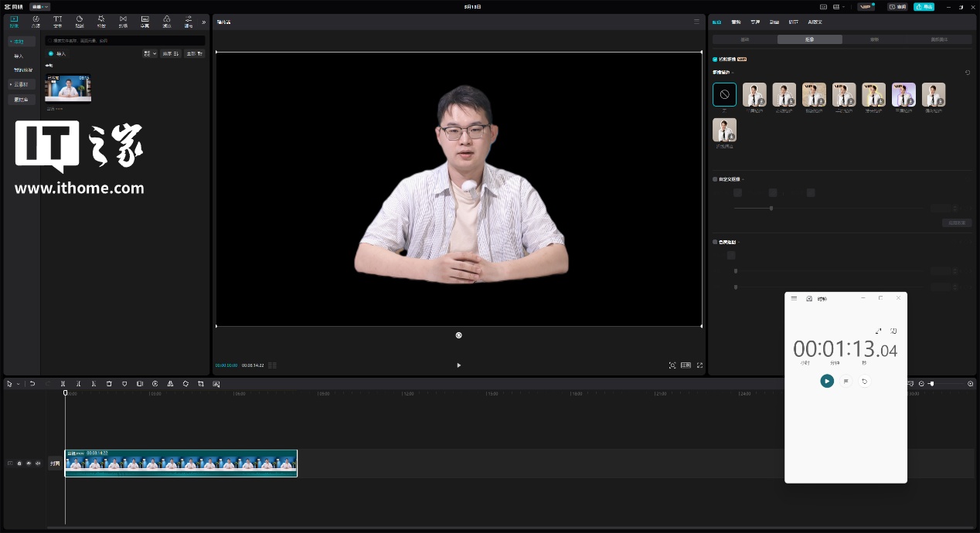Viewport: 980px width, 533px height.
Task: Enable the chroma key (色度抠图) checkbox
Action: [715, 242]
